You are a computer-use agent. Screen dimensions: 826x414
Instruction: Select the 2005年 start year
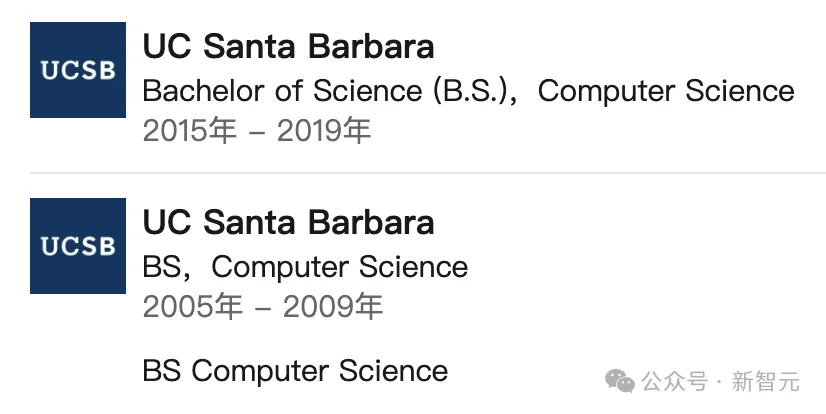click(x=192, y=307)
